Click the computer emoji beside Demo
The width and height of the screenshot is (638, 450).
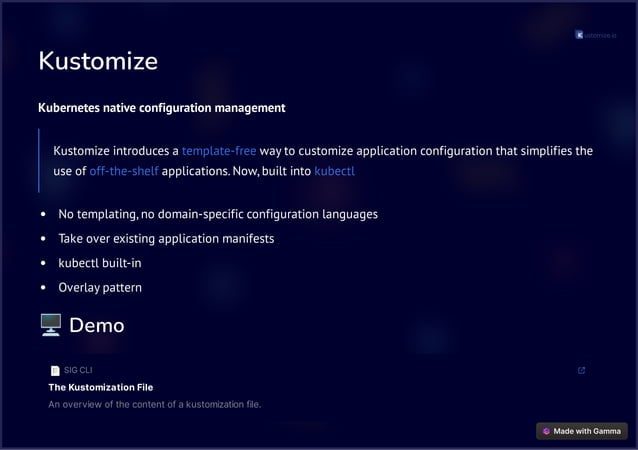51,325
